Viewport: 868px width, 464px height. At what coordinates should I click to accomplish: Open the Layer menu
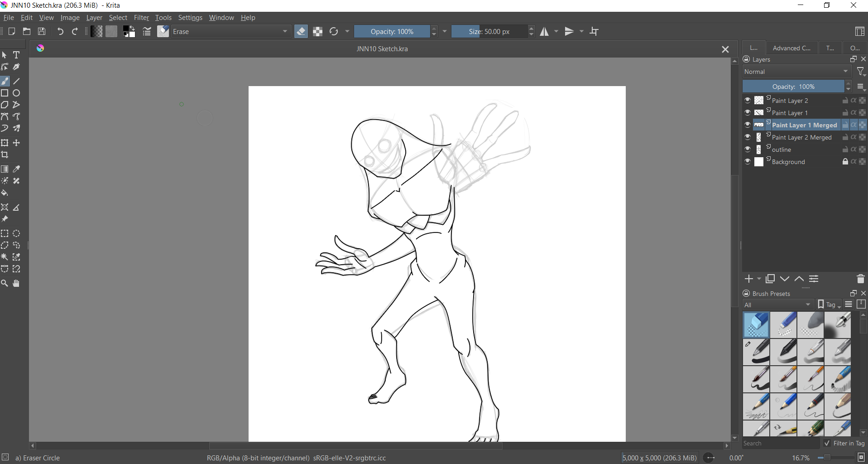(x=94, y=18)
